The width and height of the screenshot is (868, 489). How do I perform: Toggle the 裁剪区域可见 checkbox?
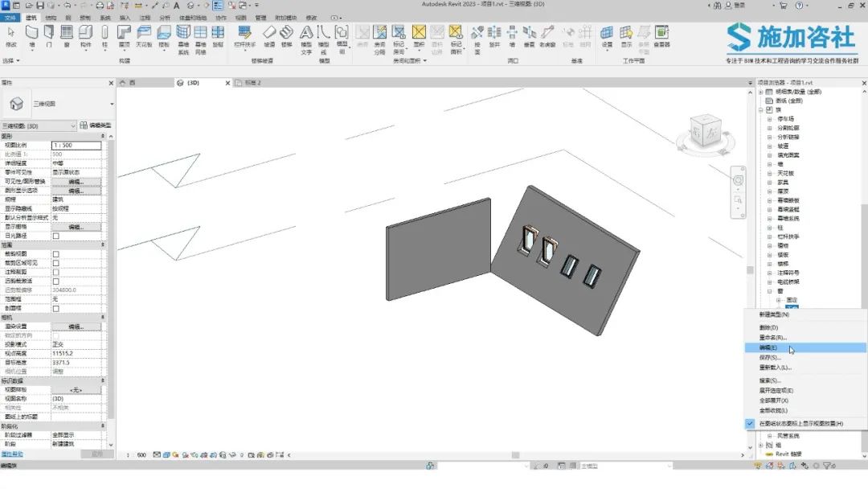click(x=56, y=263)
